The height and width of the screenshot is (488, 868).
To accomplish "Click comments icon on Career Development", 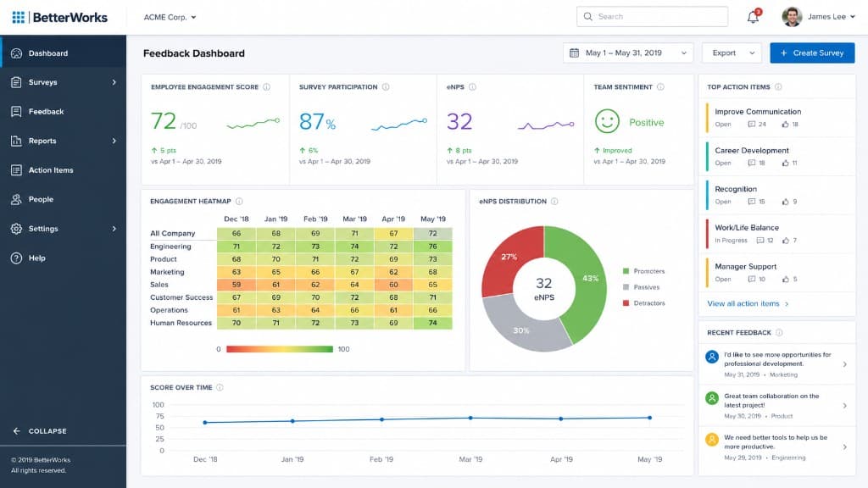I will pos(751,164).
